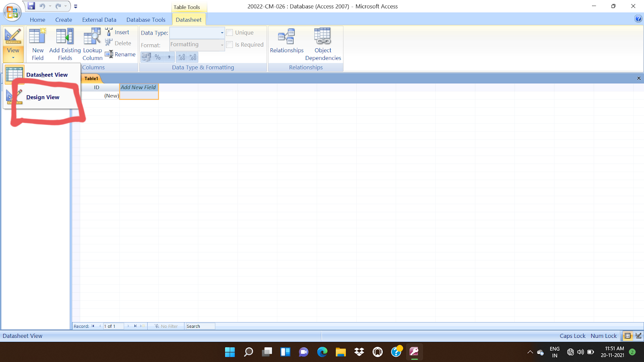Open Microsoft Edge from taskbar
644x362 pixels.
click(x=322, y=352)
